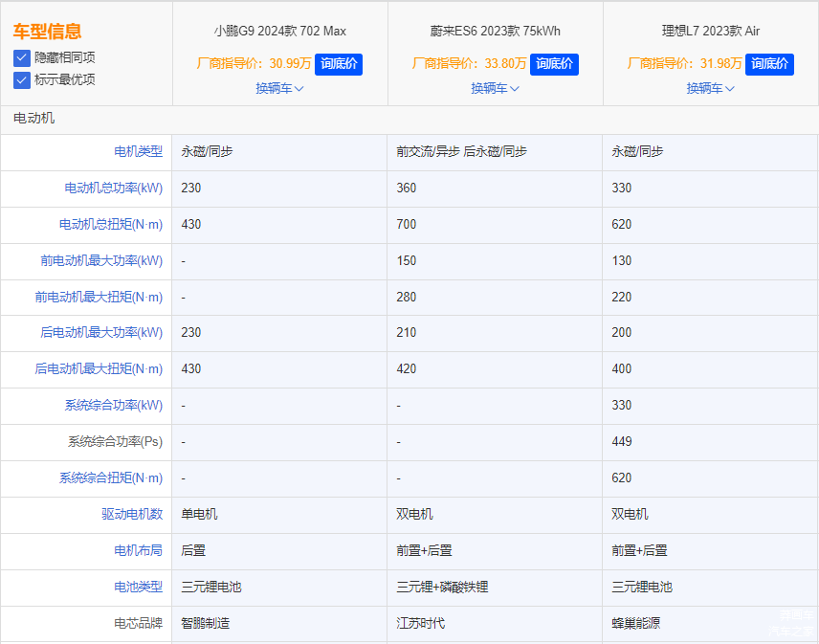This screenshot has width=819, height=644.
Task: Select the total power value 360
Action: 407,188
